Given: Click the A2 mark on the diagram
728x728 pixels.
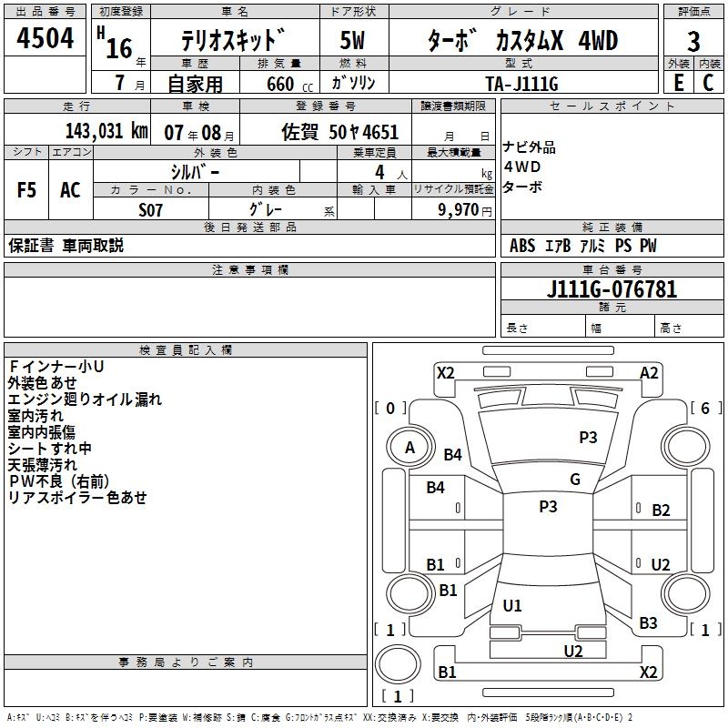Looking at the screenshot, I should click(x=649, y=373).
